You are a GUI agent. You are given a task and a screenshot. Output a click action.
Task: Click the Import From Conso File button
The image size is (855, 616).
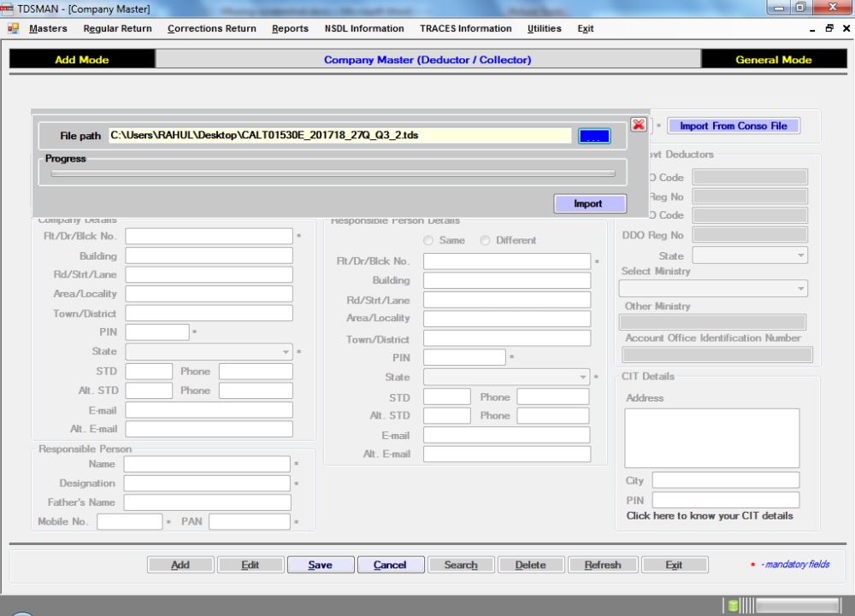[x=733, y=125]
